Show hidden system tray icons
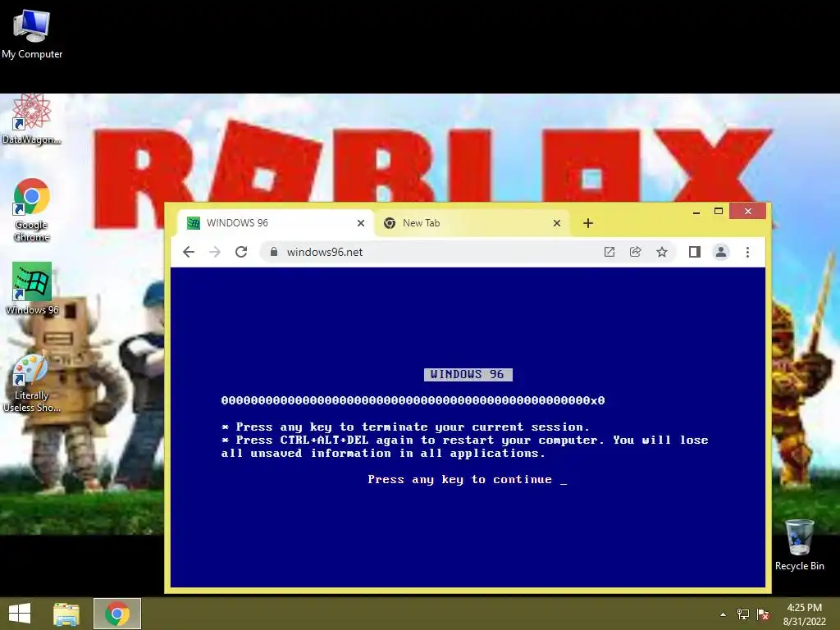Screen dimensions: 840x630 [724, 614]
